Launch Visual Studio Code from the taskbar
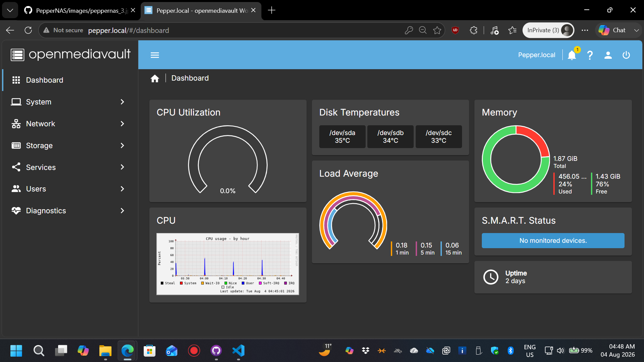This screenshot has height=362, width=644. (x=238, y=351)
